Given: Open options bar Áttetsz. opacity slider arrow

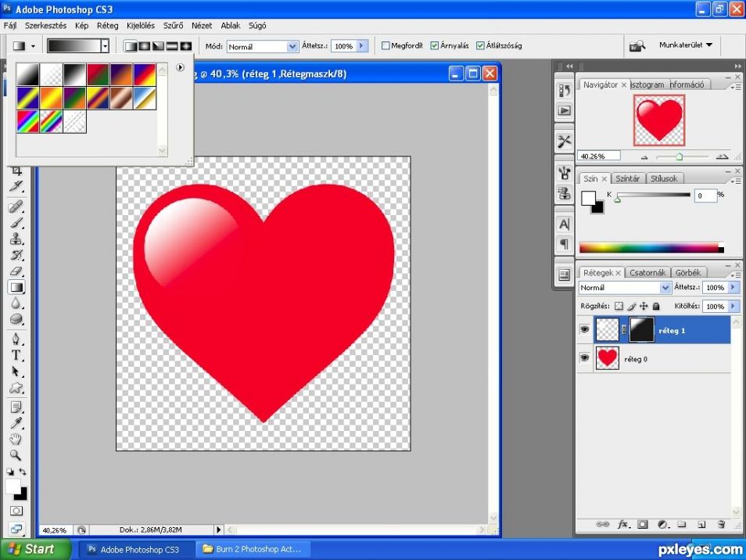Looking at the screenshot, I should coord(361,45).
